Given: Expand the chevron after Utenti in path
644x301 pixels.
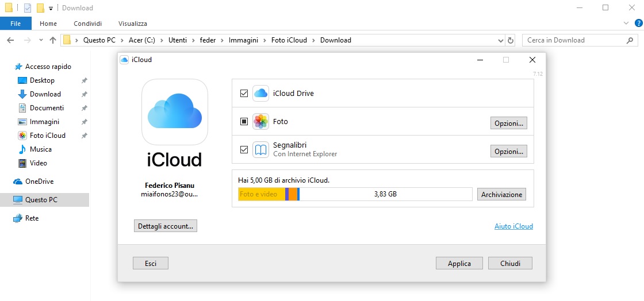Looking at the screenshot, I should click(193, 40).
